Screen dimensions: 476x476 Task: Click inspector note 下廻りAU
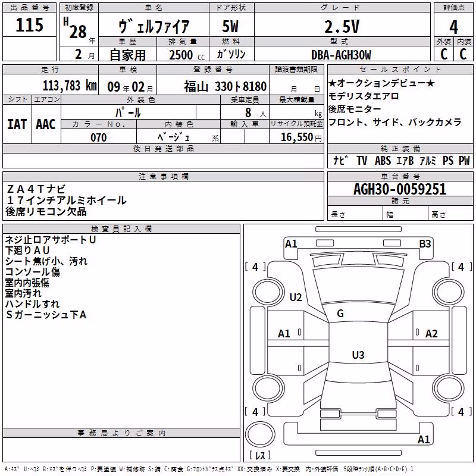pyautogui.click(x=27, y=250)
